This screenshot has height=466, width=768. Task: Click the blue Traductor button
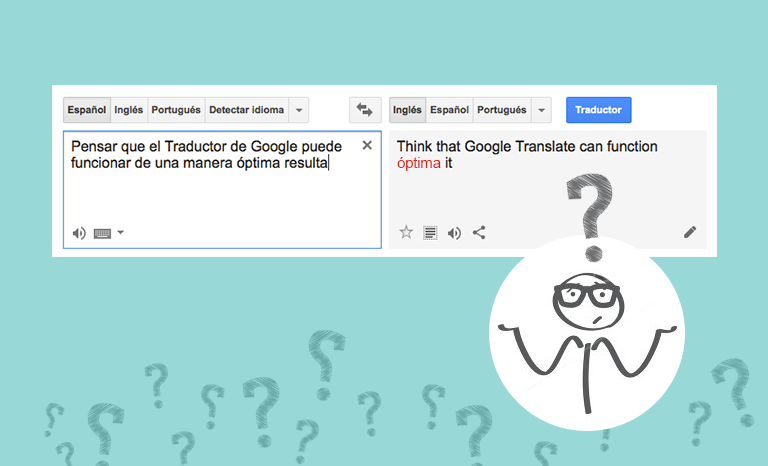click(599, 110)
